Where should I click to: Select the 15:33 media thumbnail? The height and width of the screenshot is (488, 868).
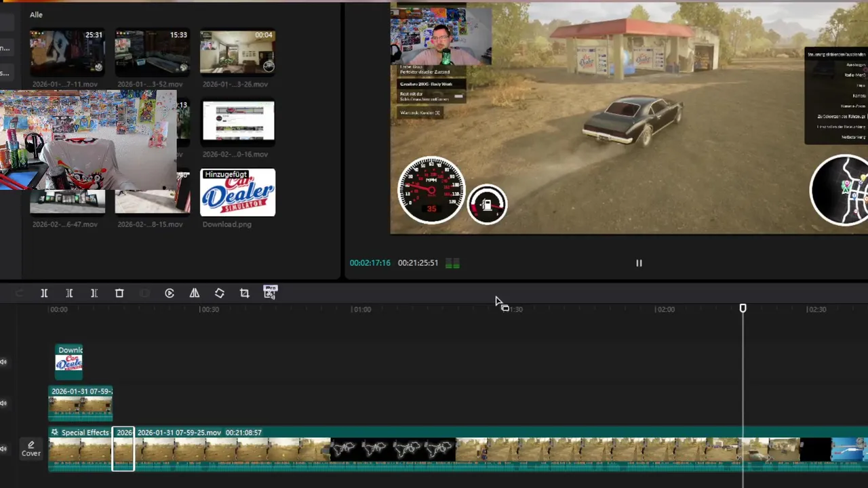tap(152, 52)
